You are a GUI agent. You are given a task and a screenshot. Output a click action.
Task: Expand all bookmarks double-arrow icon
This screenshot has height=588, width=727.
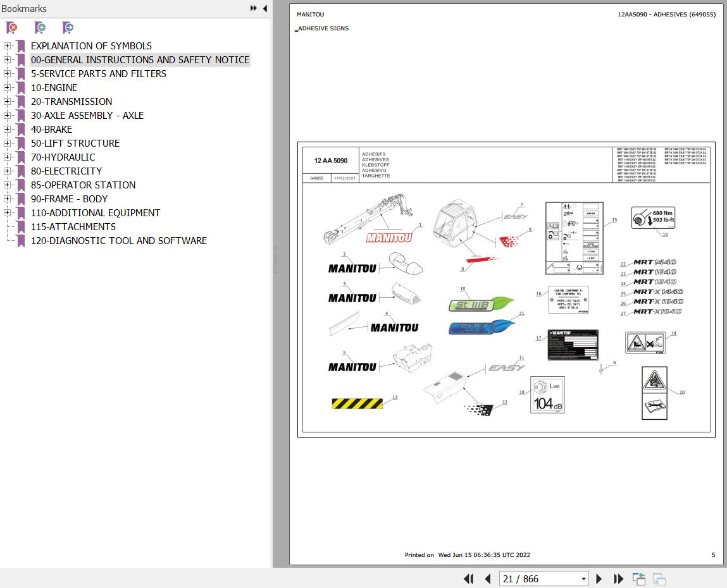254,8
